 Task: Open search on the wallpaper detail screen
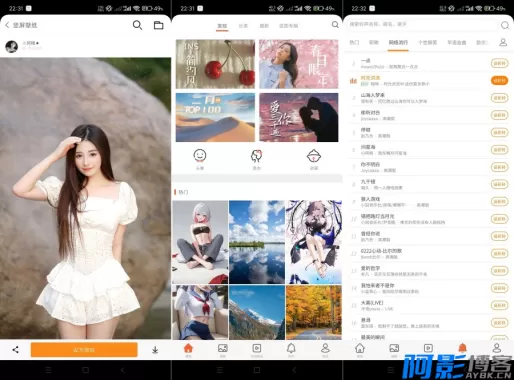coord(137,25)
